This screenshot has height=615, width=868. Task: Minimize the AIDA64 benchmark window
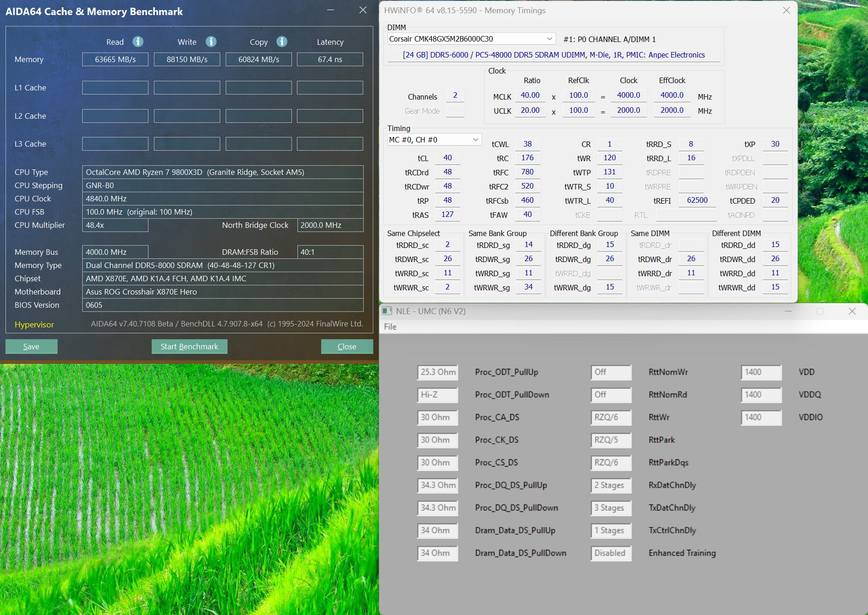[331, 10]
